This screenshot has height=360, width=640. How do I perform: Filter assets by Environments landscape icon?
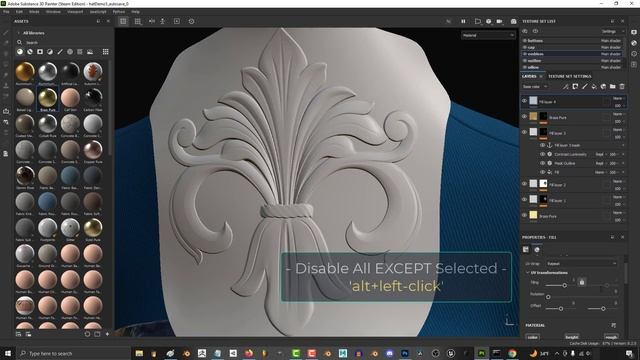(x=90, y=52)
